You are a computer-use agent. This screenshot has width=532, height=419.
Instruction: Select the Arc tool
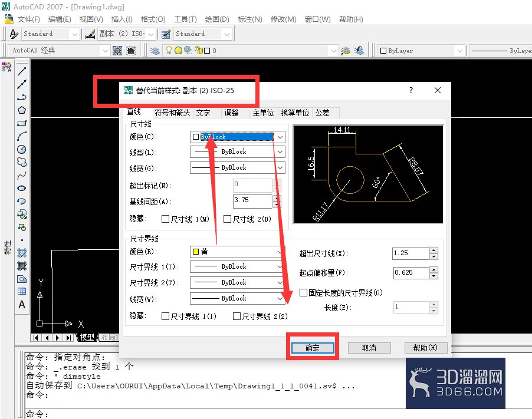click(22, 136)
